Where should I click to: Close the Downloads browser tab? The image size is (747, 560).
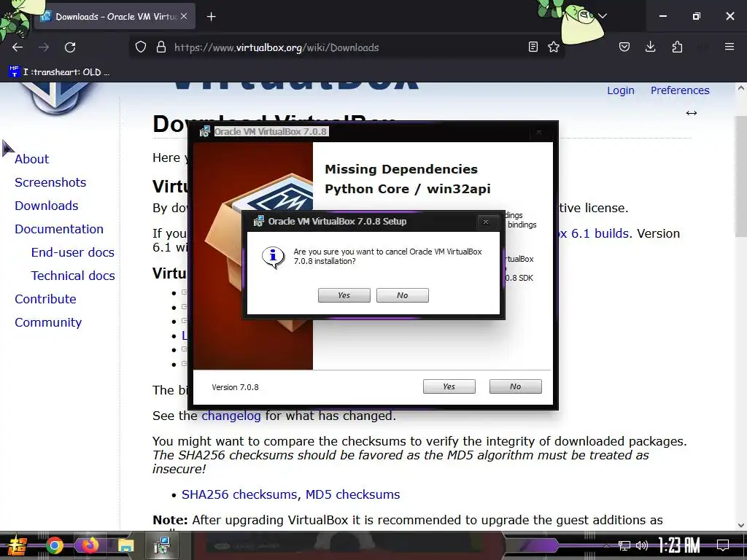(x=184, y=16)
